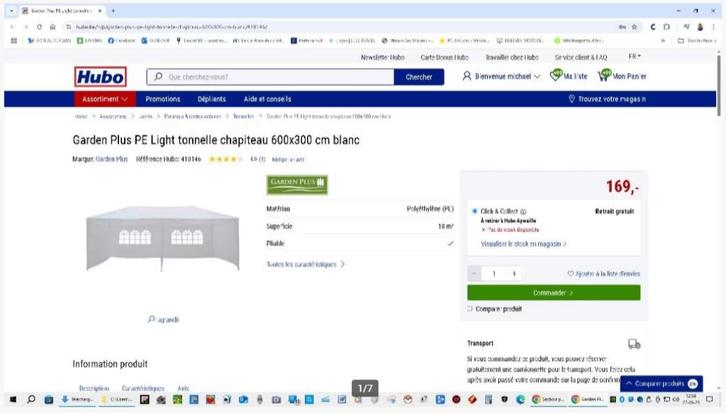Click the heart icon to add to wishlist

coord(571,273)
